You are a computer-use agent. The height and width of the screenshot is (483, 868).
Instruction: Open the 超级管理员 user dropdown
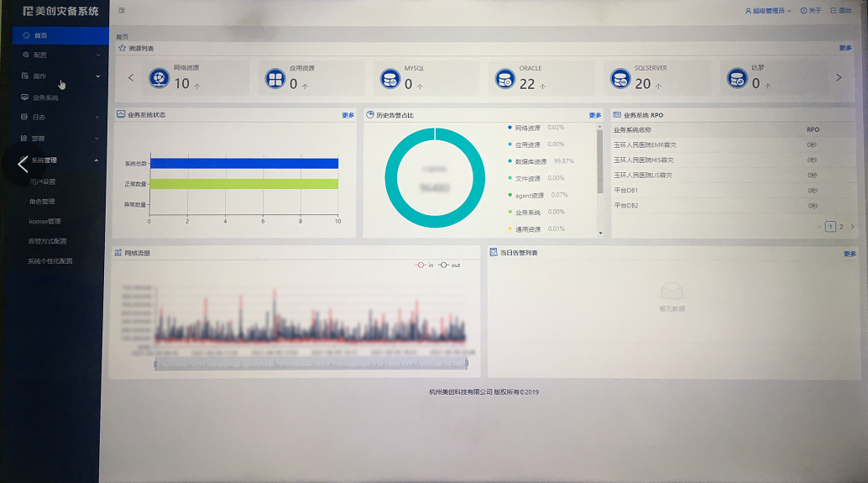click(768, 11)
